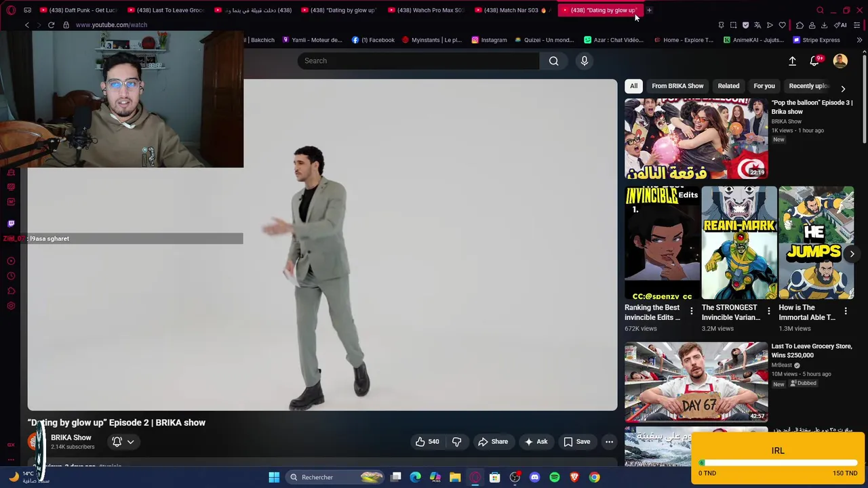Open Spotify from the taskbar
Viewport: 868px width, 488px height.
pyautogui.click(x=555, y=477)
